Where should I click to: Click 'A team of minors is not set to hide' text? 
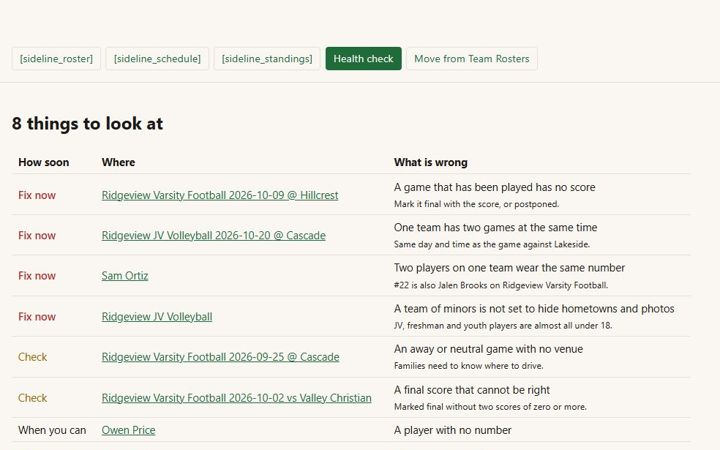pos(534,309)
